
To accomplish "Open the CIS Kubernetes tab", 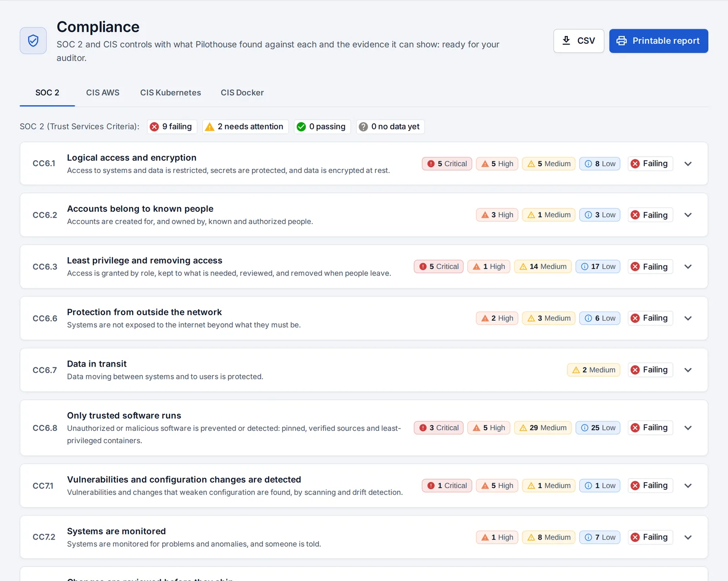I will pos(171,92).
